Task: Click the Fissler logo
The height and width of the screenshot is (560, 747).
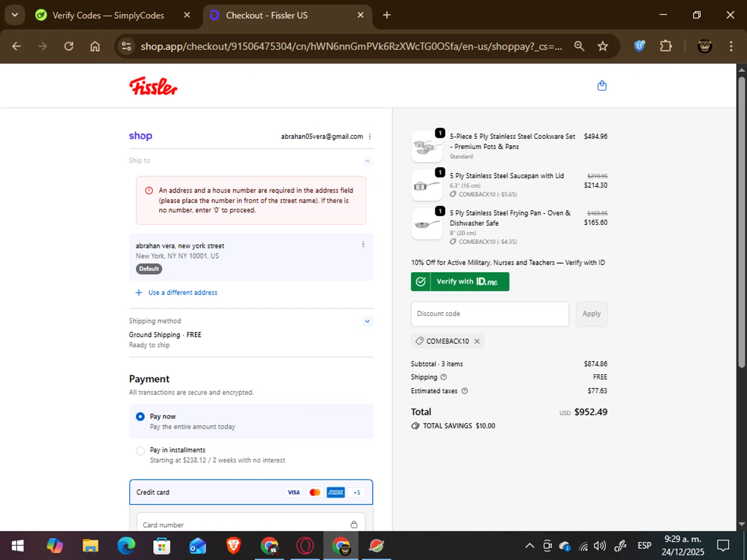Action: [x=153, y=86]
